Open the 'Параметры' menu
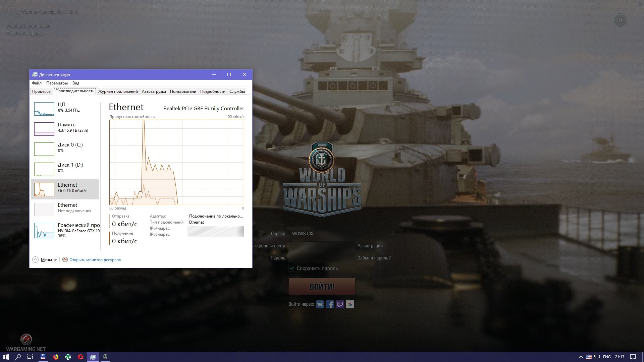Image resolution: width=644 pixels, height=362 pixels. coord(57,83)
